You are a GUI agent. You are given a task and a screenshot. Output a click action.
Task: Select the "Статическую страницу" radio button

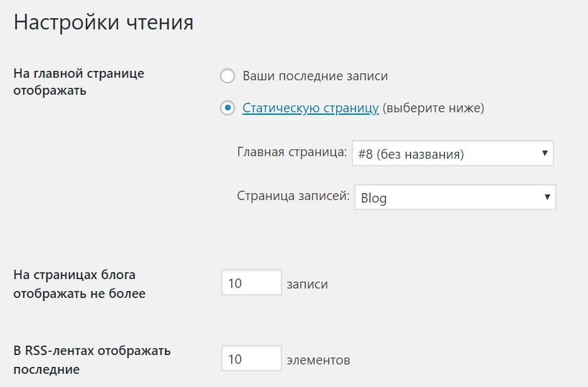(227, 109)
